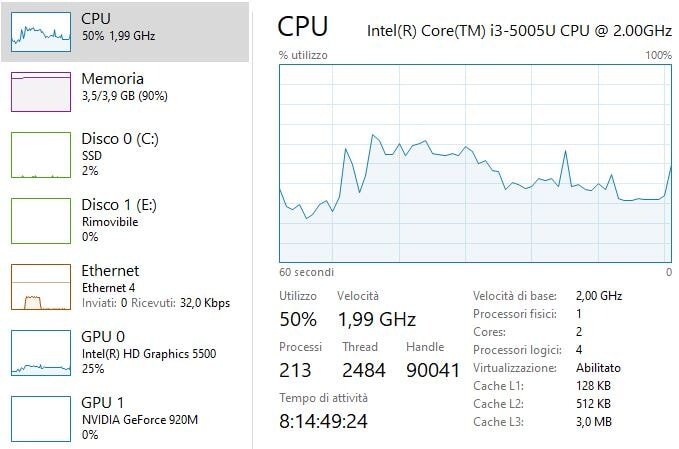Screen dimensions: 679x449
Task: Select the Memoria 3,5/3,9 GB entry label
Action: click(125, 96)
